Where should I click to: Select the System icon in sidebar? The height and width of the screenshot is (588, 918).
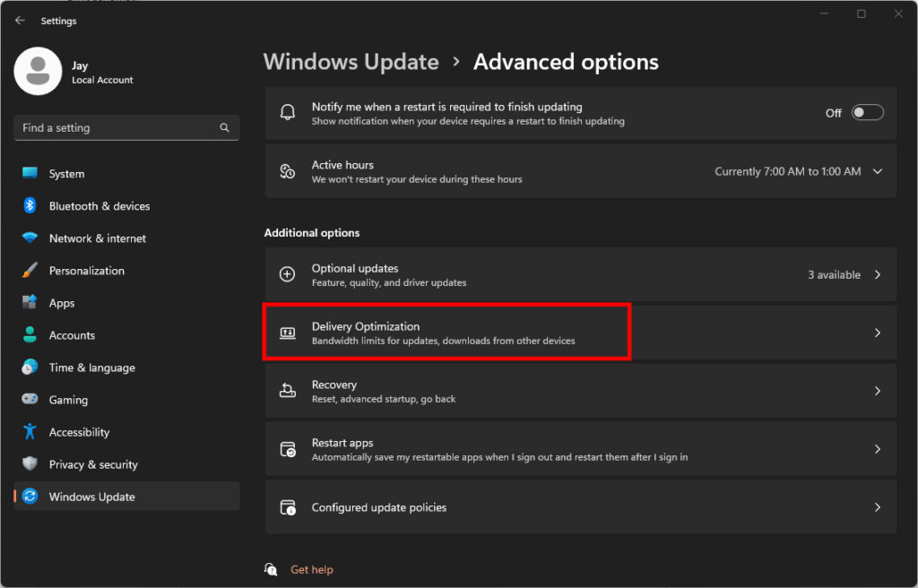click(30, 173)
